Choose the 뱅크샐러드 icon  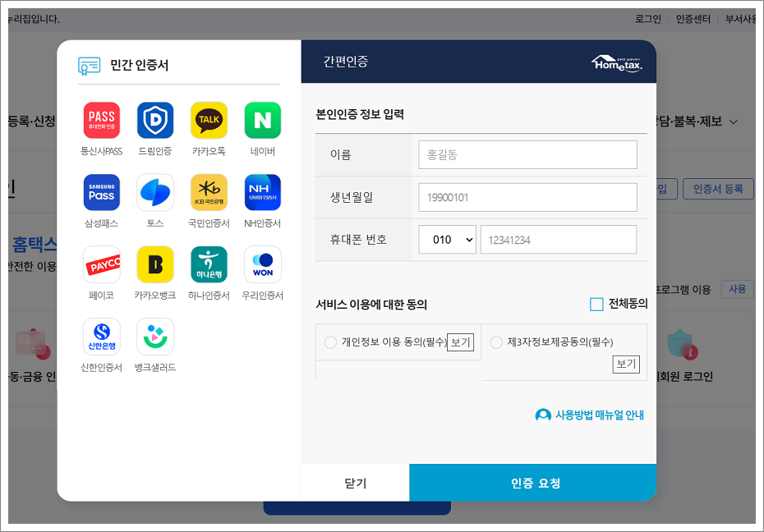coord(155,337)
